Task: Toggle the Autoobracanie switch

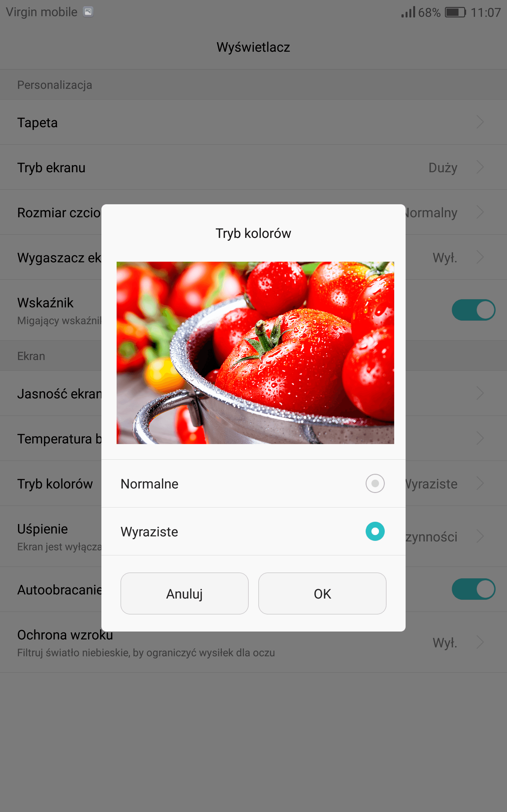Action: [473, 589]
